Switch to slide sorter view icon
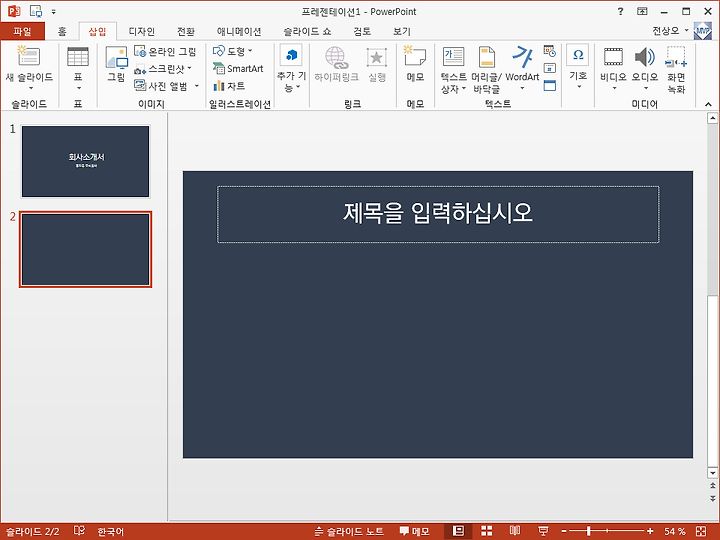Screen dimensions: 720x540 click(x=487, y=531)
